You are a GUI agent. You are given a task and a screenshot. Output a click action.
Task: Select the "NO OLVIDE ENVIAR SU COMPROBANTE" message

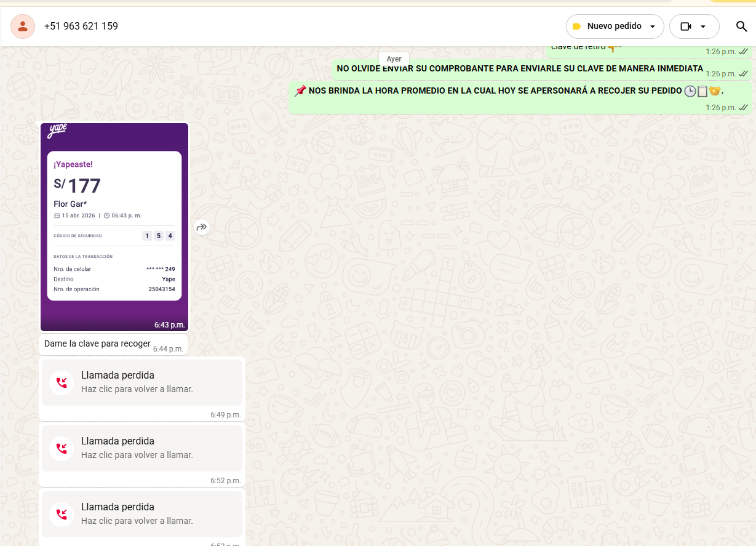[519, 68]
